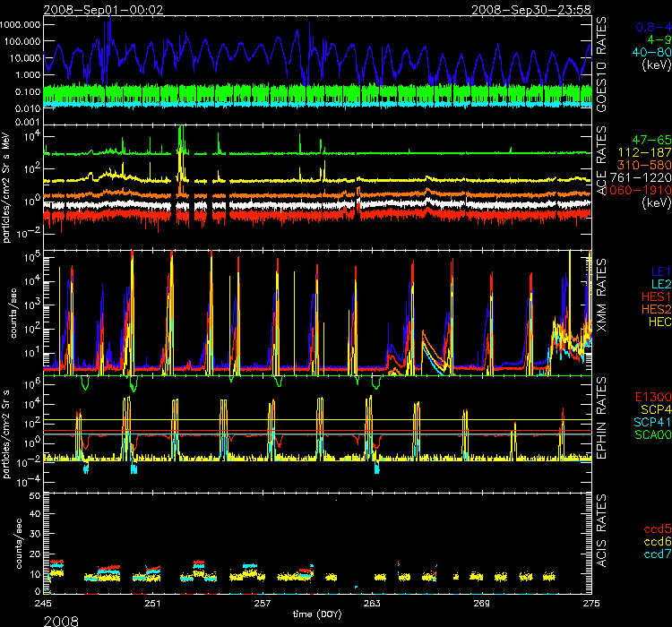
Task: Click the GOES10 RATES panel title
Action: (602, 64)
